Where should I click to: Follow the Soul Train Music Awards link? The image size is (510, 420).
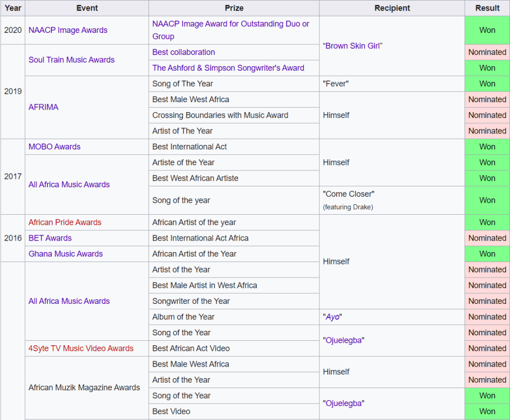click(71, 60)
